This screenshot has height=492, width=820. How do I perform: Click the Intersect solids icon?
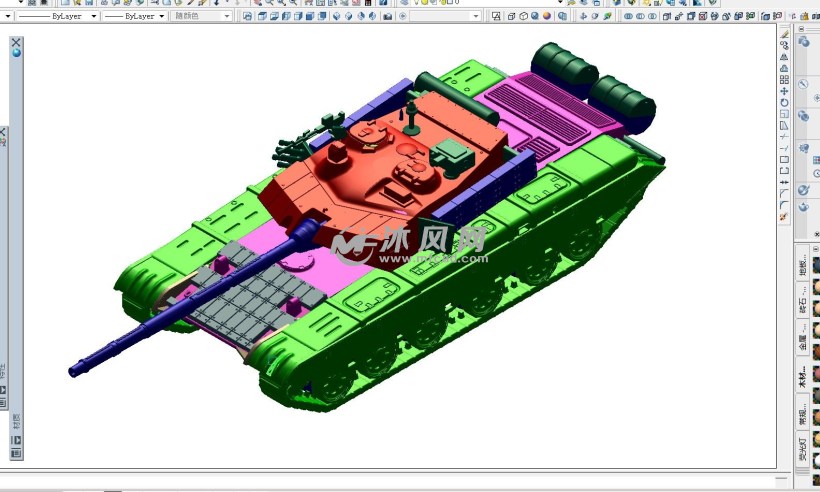(x=652, y=16)
